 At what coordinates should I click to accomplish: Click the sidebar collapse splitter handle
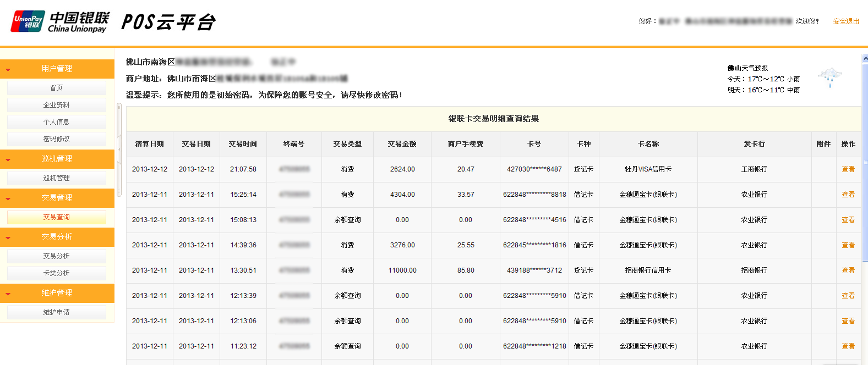[x=119, y=150]
